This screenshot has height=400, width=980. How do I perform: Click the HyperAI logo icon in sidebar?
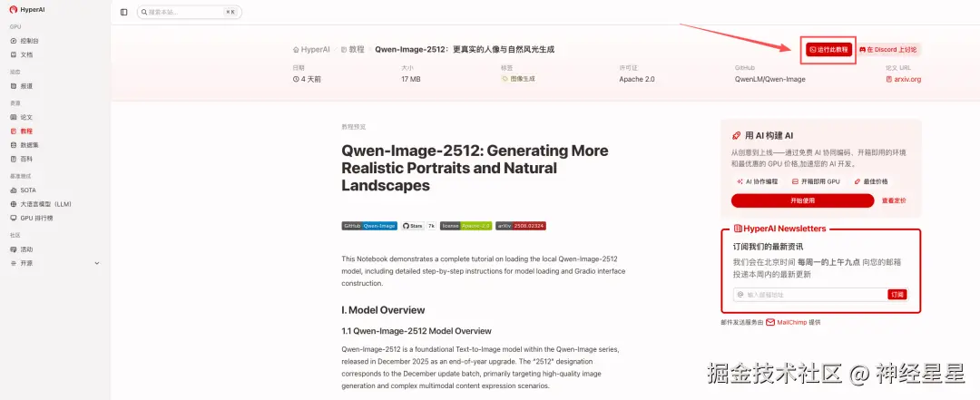point(13,10)
